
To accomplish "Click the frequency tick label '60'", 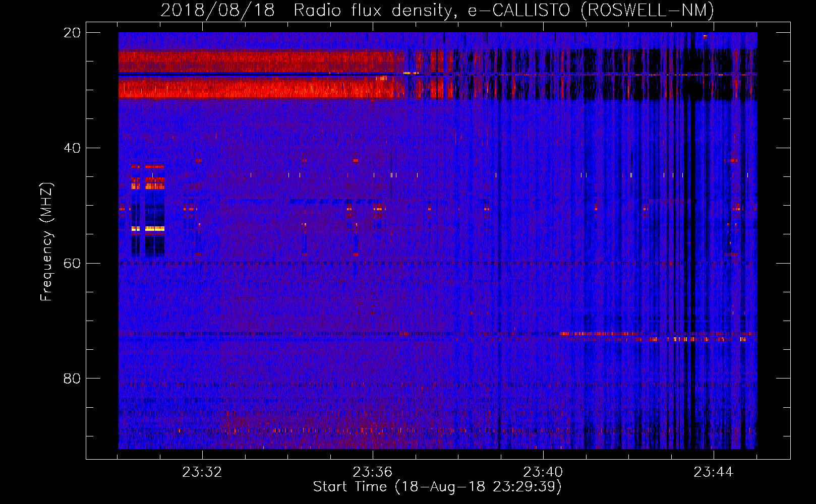I will pos(72,263).
